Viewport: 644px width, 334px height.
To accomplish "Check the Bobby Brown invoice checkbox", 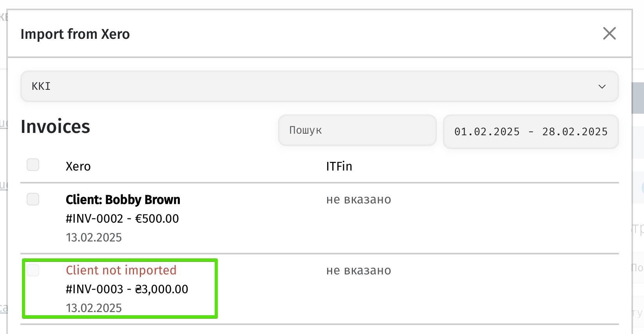I will click(x=33, y=199).
